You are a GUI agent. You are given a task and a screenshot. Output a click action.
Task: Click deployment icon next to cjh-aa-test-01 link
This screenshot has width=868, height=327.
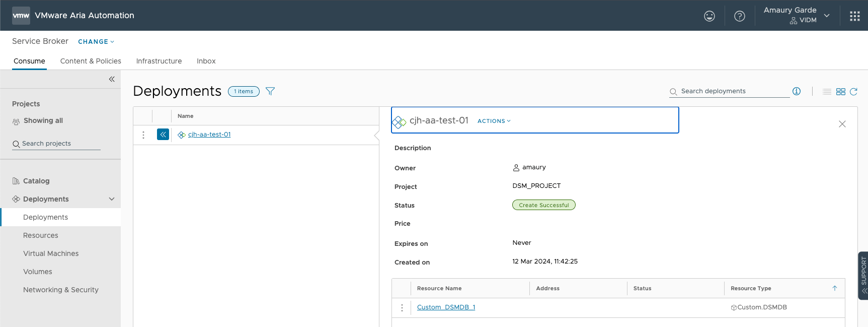tap(182, 135)
